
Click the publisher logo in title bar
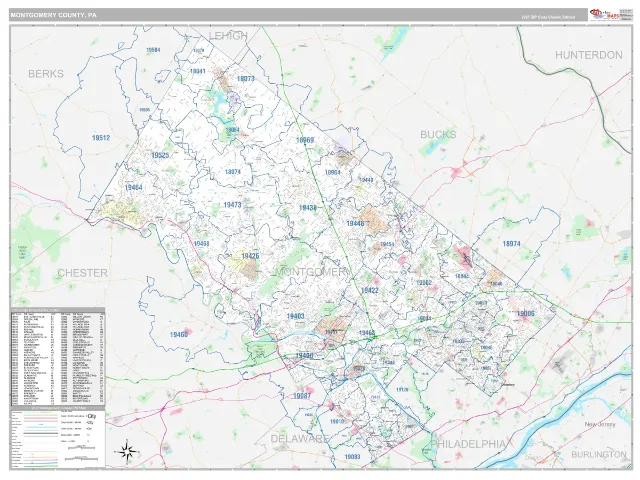coord(604,15)
